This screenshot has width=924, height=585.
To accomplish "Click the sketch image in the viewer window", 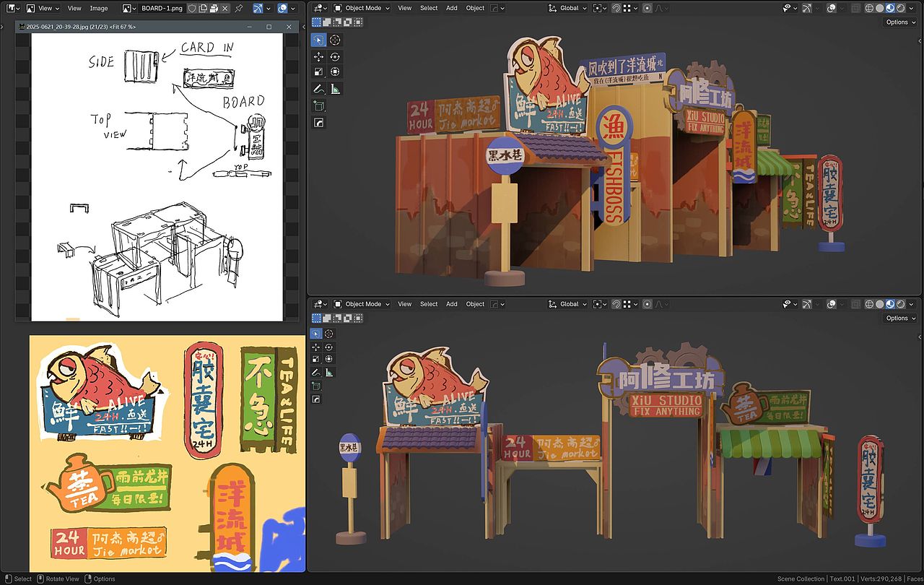I will 157,177.
